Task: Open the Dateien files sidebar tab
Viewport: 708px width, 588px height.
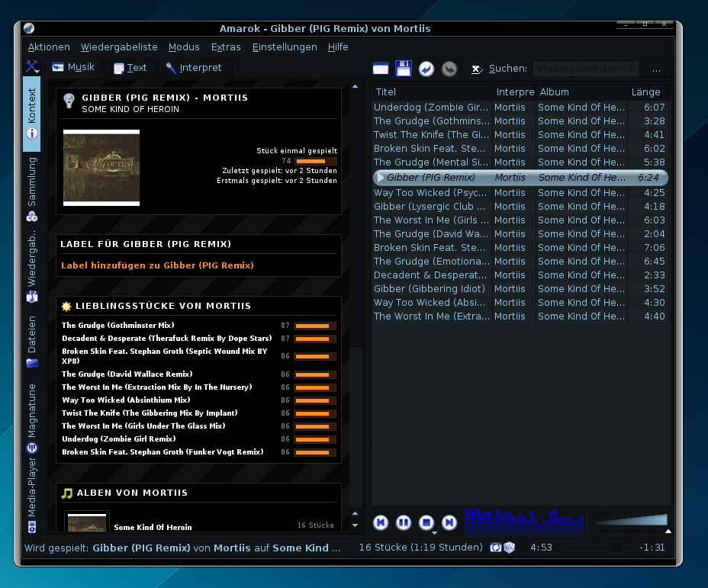Action: point(31,342)
